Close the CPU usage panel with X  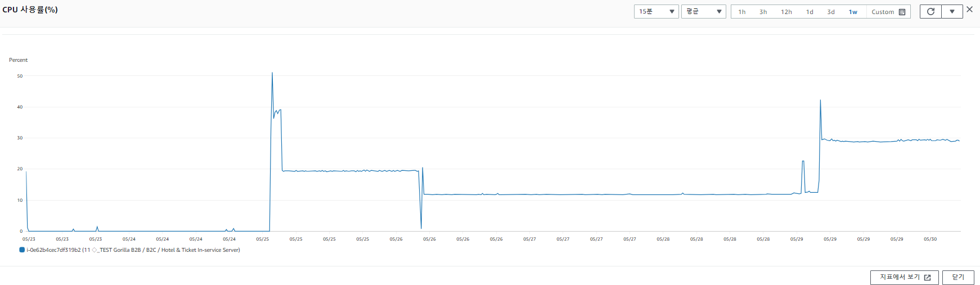tap(969, 10)
